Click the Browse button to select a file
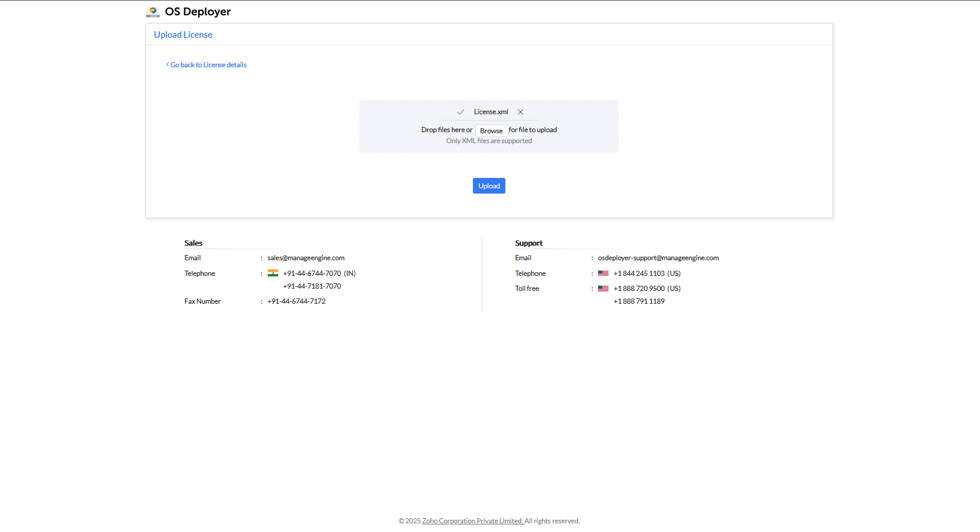The image size is (980, 532). click(491, 130)
